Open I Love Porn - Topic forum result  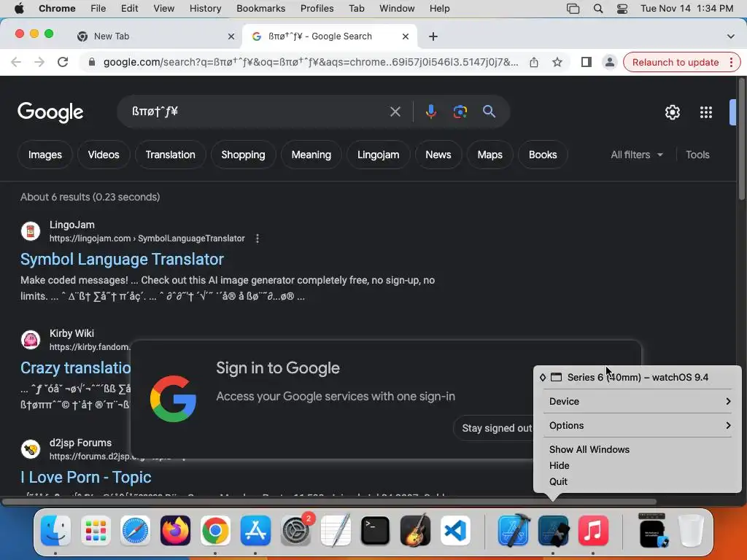[86, 477]
